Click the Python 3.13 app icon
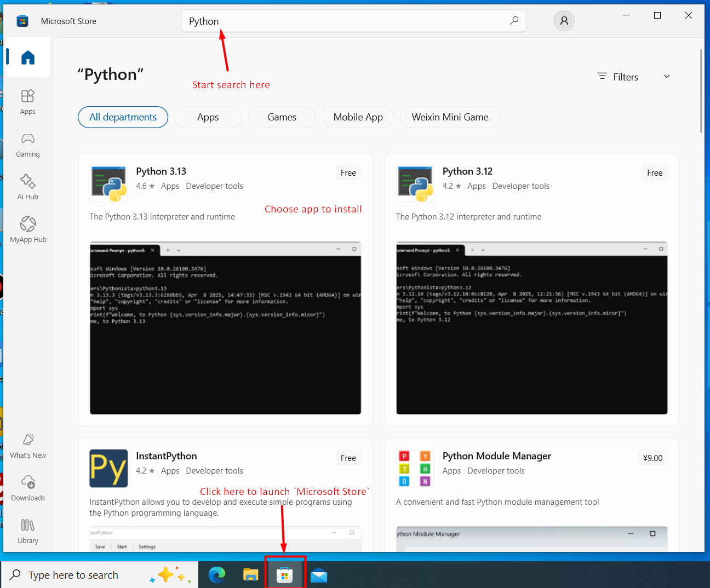 [x=108, y=184]
